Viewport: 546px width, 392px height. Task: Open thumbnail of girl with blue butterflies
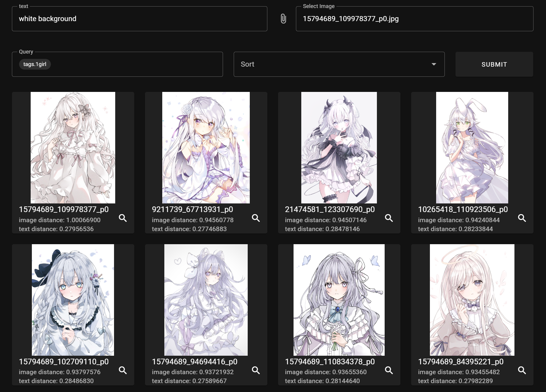click(339, 300)
